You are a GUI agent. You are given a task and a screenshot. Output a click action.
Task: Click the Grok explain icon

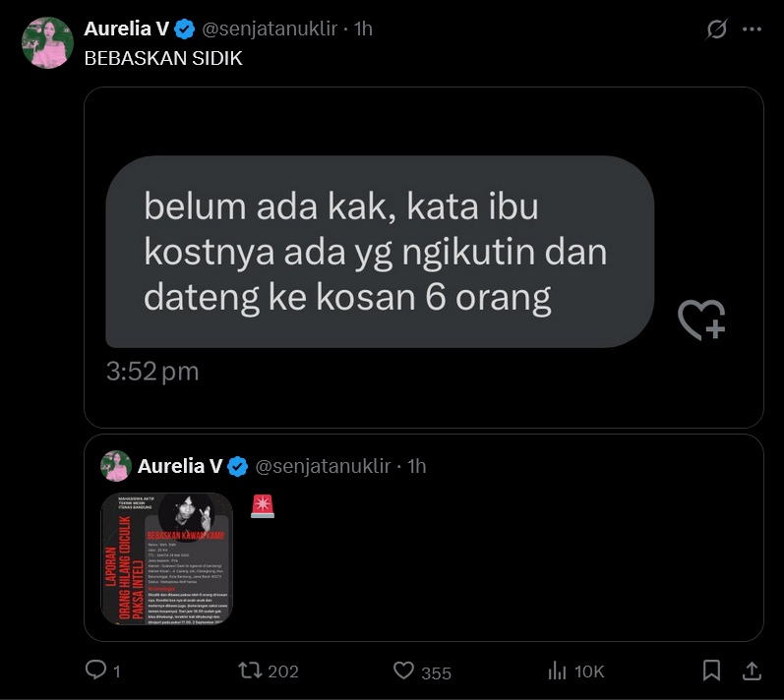[716, 29]
